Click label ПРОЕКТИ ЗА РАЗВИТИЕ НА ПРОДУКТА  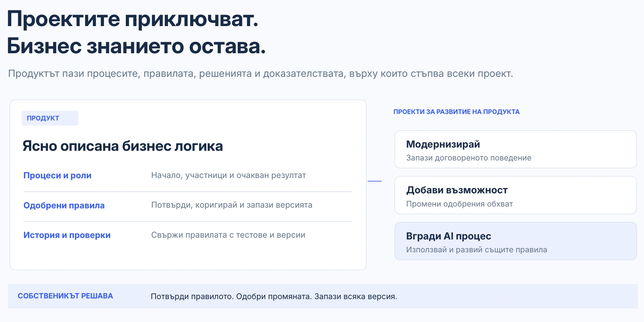pos(456,112)
